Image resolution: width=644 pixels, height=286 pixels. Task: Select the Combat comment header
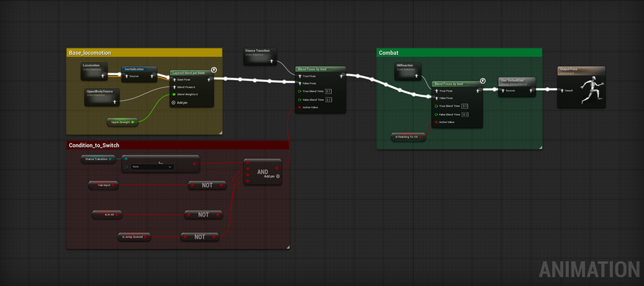(x=459, y=53)
